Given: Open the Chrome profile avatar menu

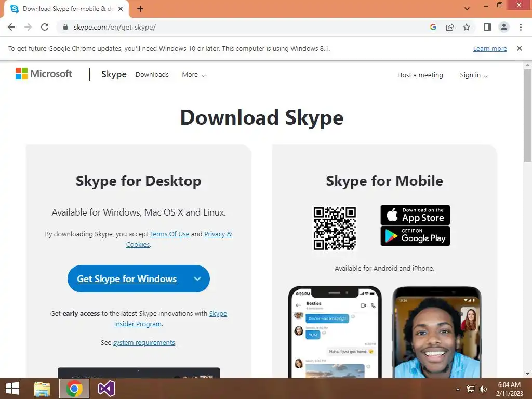Looking at the screenshot, I should tap(504, 27).
